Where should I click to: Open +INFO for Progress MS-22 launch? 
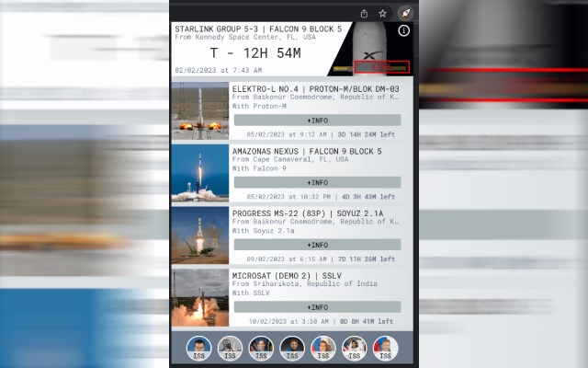(x=317, y=245)
